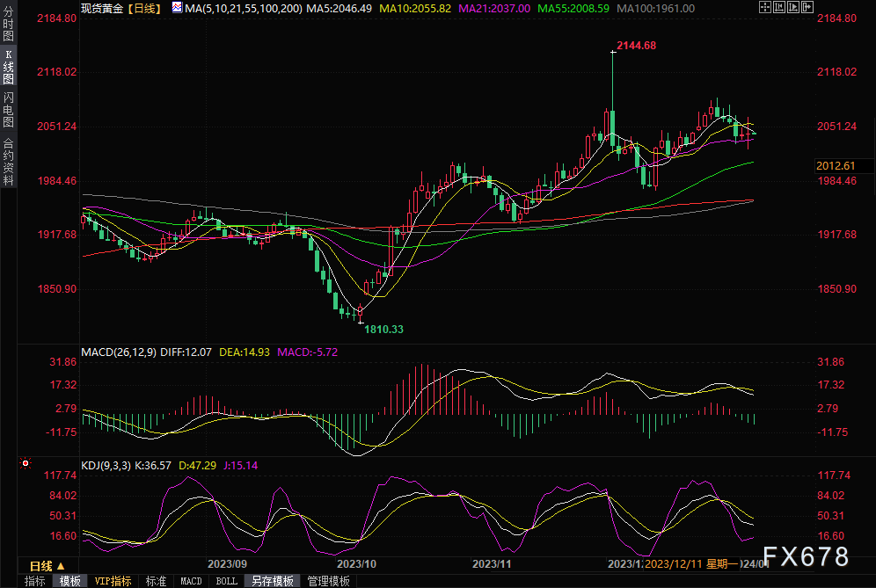
Task: Click 另存模板 to save template
Action: (272, 581)
